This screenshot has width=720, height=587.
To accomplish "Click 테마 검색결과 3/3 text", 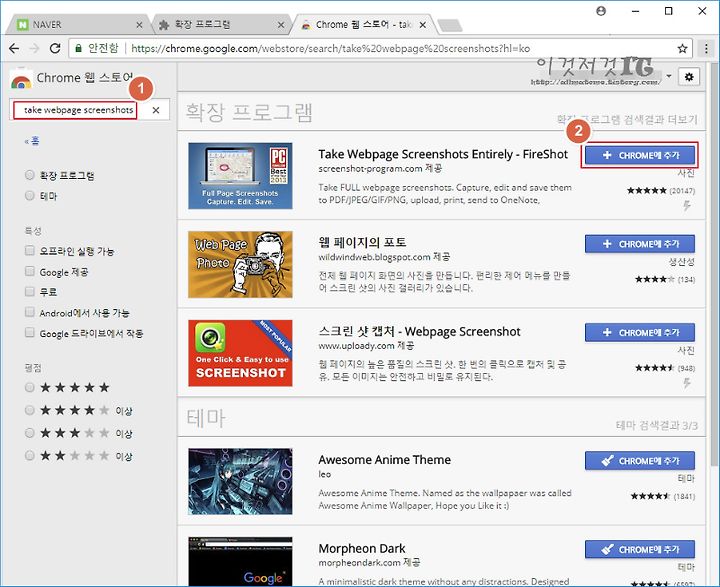I will [657, 425].
